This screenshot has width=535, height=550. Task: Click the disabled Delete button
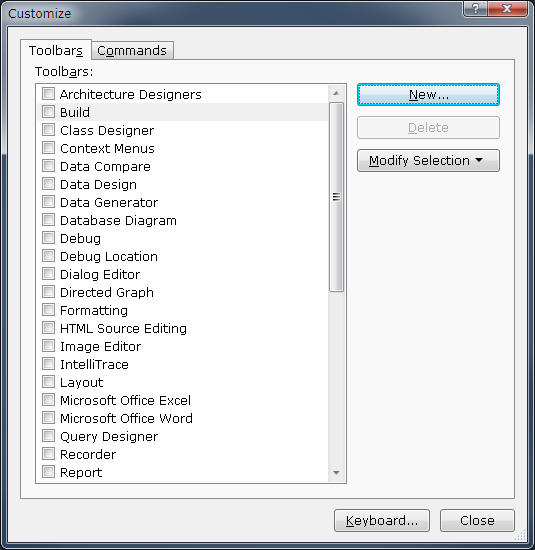pyautogui.click(x=428, y=128)
